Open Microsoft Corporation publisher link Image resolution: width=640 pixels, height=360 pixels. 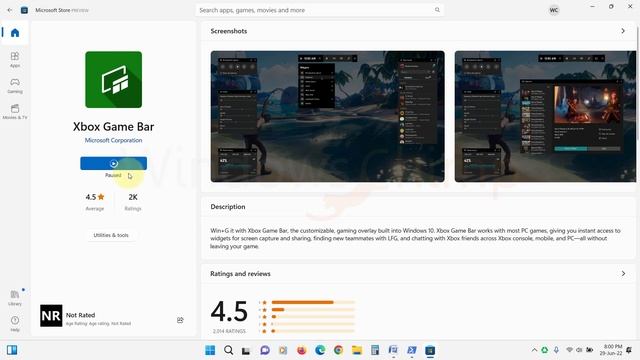(x=113, y=140)
